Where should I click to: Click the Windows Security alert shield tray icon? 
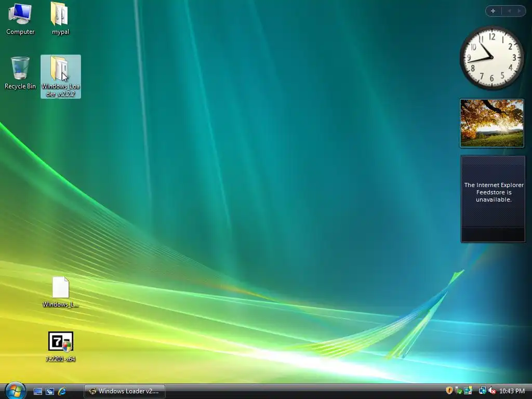(x=449, y=391)
